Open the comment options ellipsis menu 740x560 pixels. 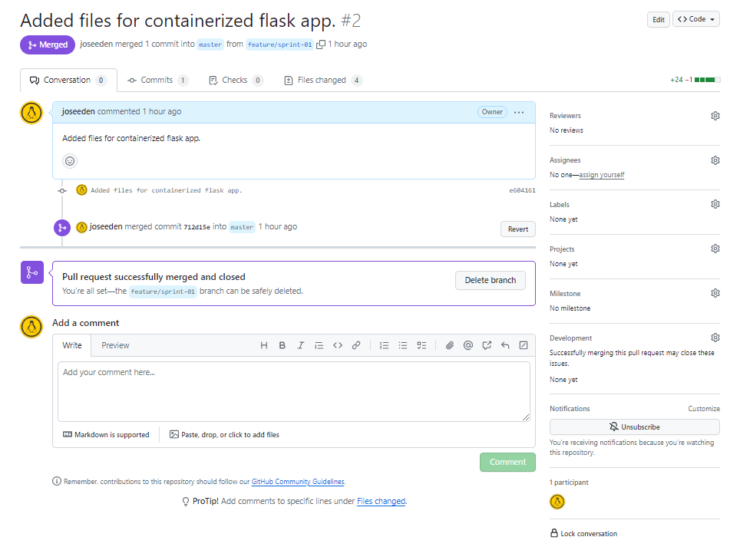tap(519, 112)
